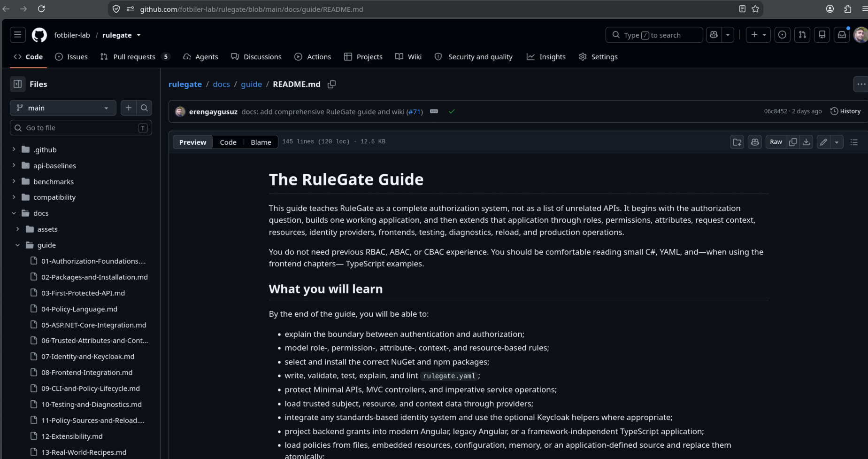Image resolution: width=868 pixels, height=459 pixels.
Task: Bookmark this page with the star icon
Action: pos(755,9)
